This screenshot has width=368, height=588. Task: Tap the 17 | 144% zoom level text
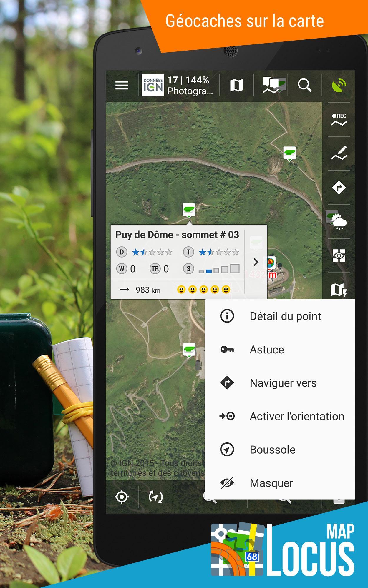pos(188,80)
